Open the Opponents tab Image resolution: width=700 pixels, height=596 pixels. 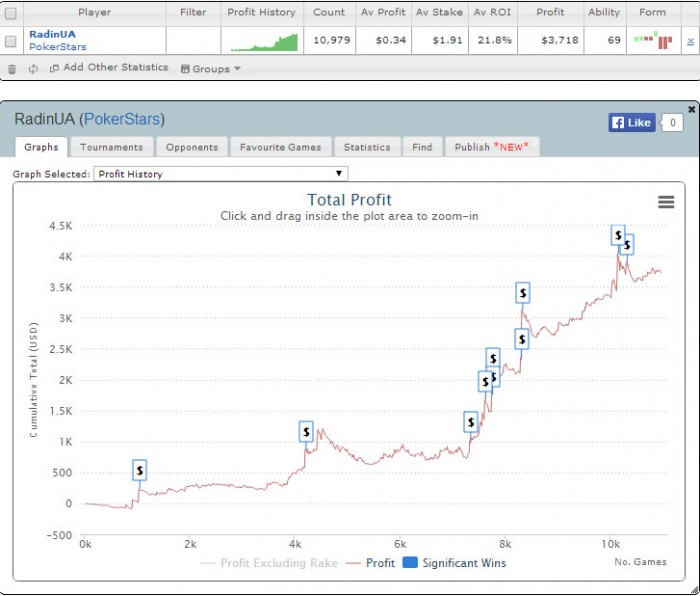tap(192, 147)
